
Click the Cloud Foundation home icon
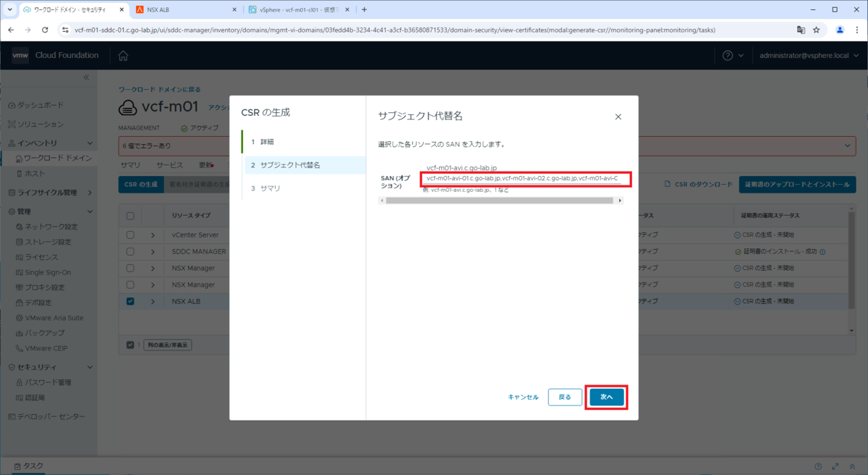(123, 56)
